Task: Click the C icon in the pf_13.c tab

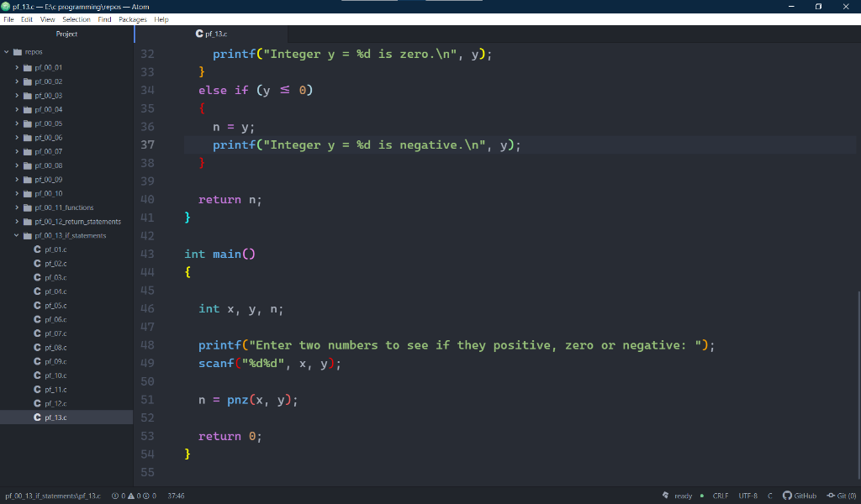Action: pos(199,34)
